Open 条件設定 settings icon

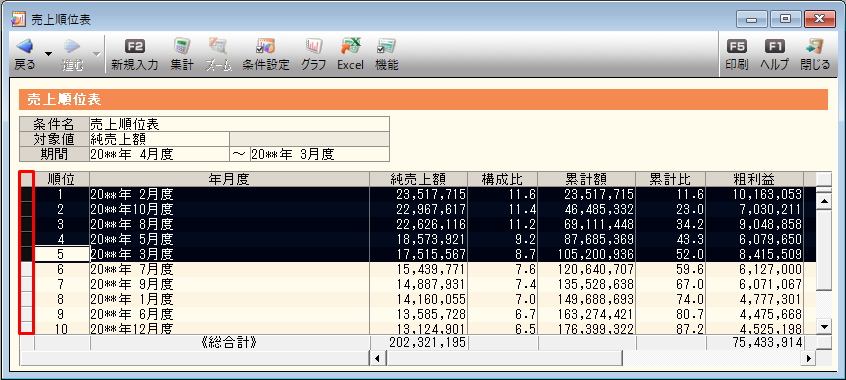[266, 46]
